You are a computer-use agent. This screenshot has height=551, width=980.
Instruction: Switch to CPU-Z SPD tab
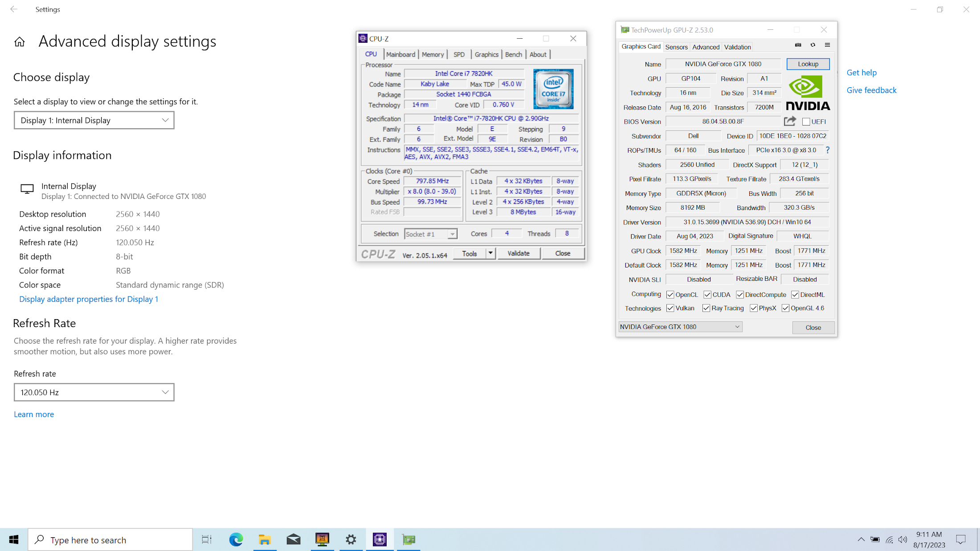click(459, 54)
